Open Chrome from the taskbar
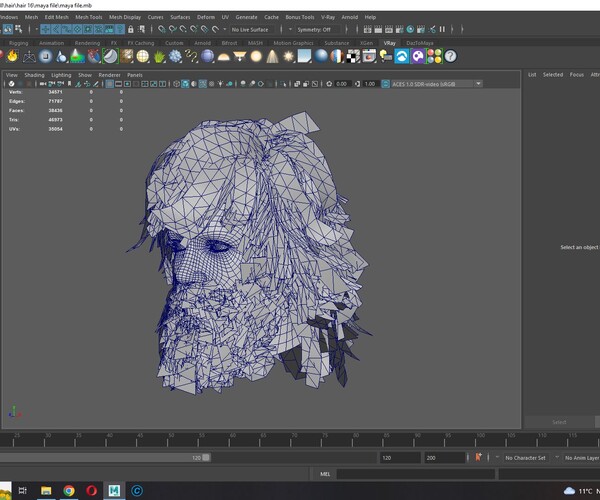The image size is (600, 500). click(x=69, y=490)
